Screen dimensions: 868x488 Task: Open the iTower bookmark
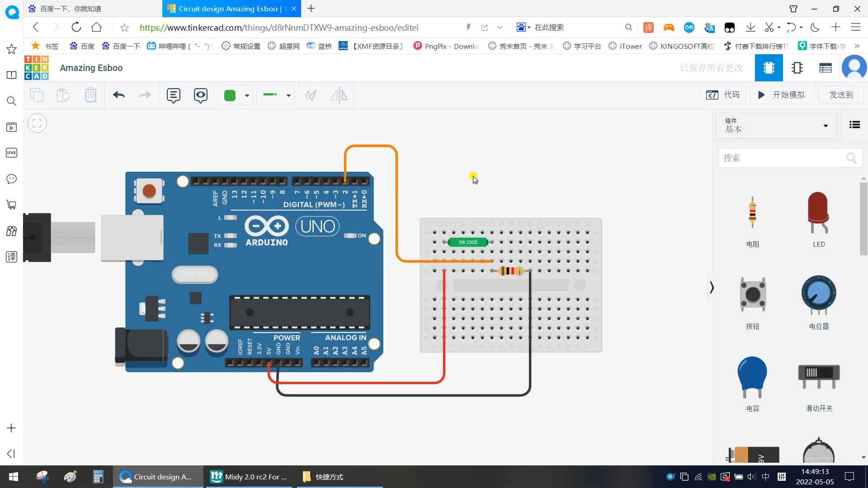[x=625, y=46]
